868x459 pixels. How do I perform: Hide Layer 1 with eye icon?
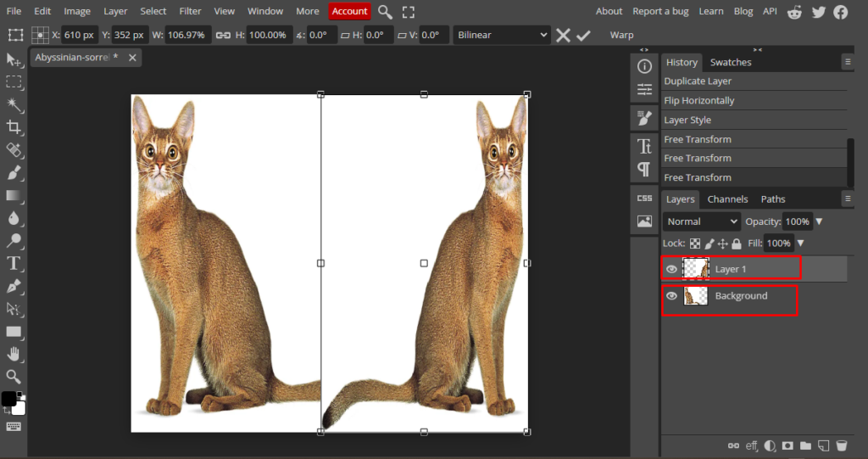tap(671, 269)
